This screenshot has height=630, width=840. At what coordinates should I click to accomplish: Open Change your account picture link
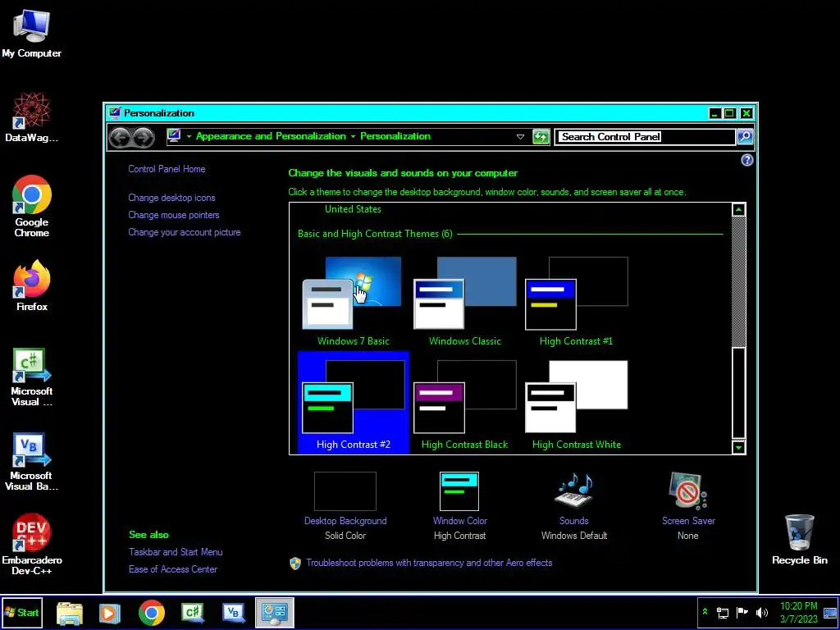(185, 232)
